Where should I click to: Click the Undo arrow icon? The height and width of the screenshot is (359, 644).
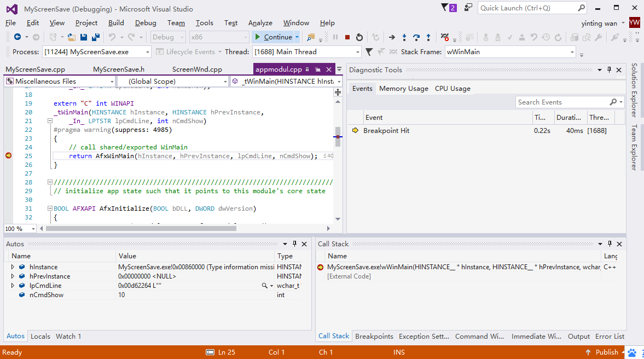(112, 37)
